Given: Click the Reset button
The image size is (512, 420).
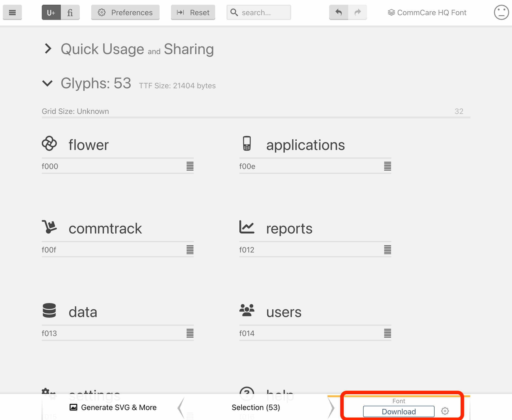Looking at the screenshot, I should [x=193, y=12].
